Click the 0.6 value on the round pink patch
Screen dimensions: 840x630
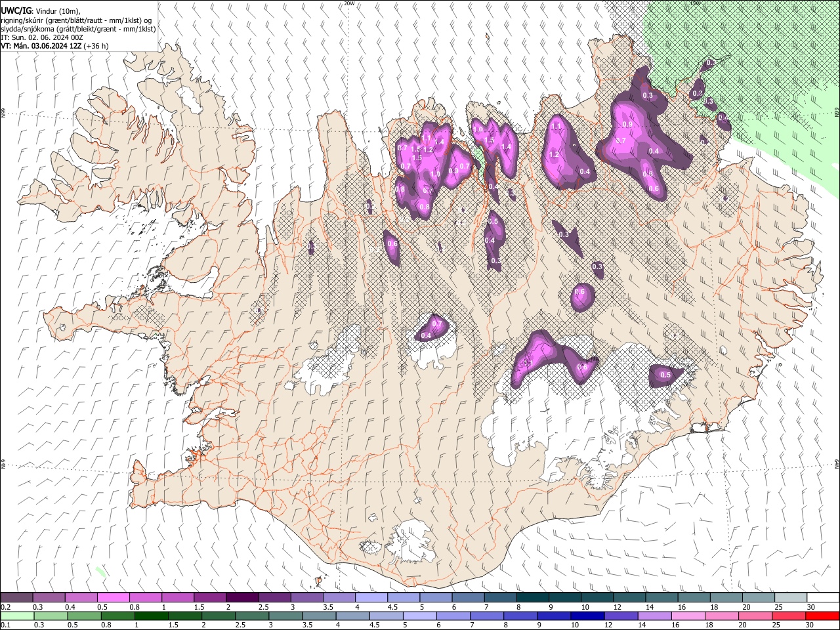pyautogui.click(x=580, y=292)
